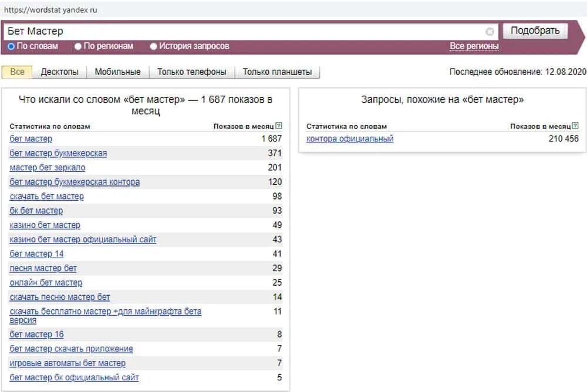Viewport: 587px width, 392px height.
Task: Open the бк бет мастер link
Action: [36, 211]
